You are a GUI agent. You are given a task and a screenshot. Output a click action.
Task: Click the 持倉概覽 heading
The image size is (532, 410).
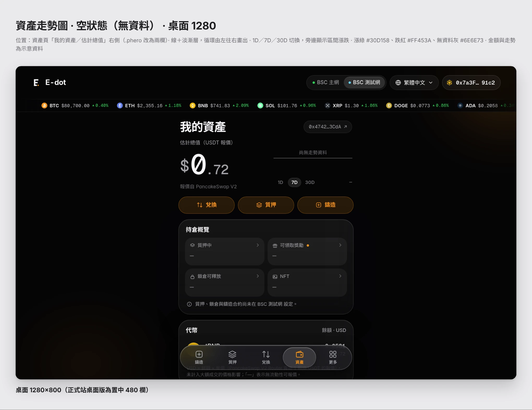[x=197, y=230]
